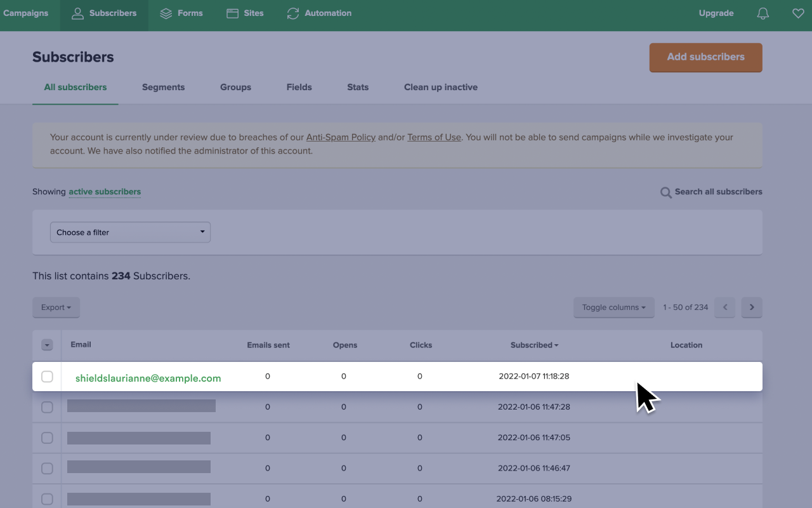812x508 pixels.
Task: Go to next page with the right arrow
Action: click(x=752, y=307)
